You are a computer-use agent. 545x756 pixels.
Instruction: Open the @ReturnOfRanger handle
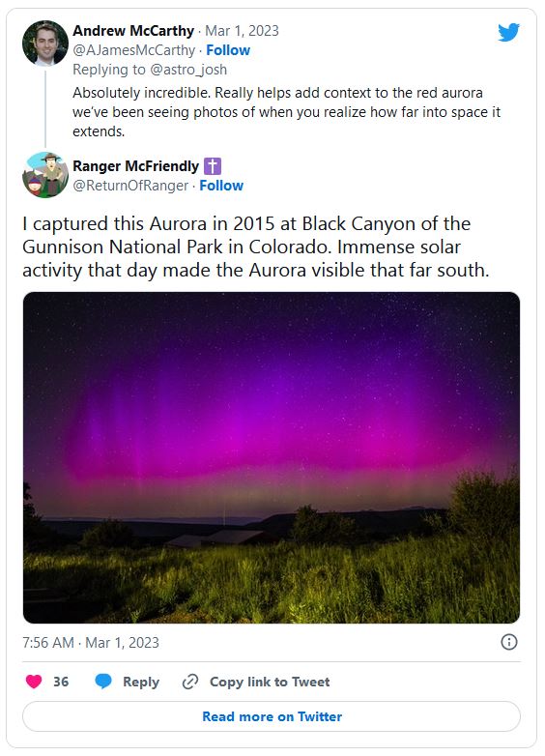coord(130,186)
